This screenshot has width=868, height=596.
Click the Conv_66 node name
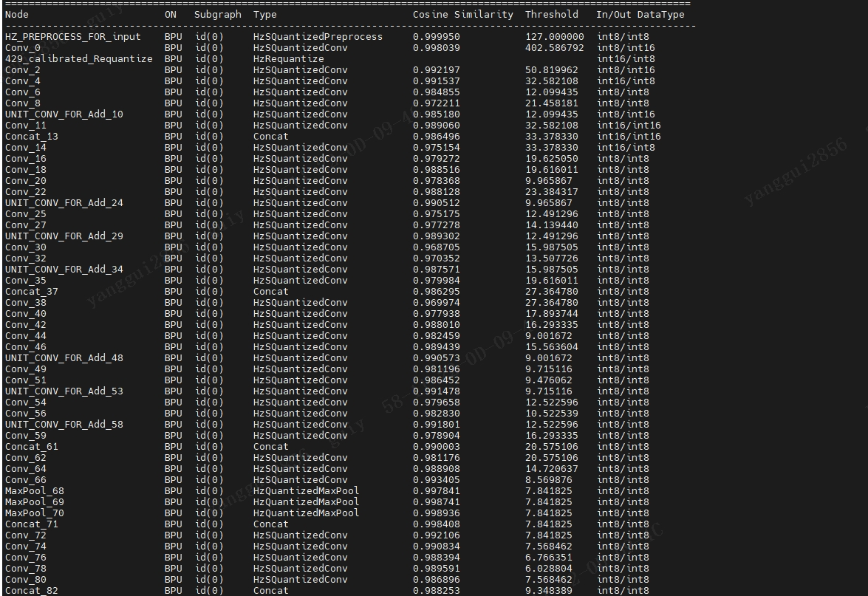coord(25,480)
